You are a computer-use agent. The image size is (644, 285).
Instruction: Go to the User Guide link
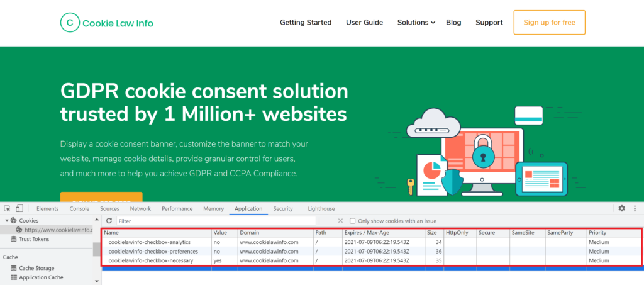click(x=364, y=23)
